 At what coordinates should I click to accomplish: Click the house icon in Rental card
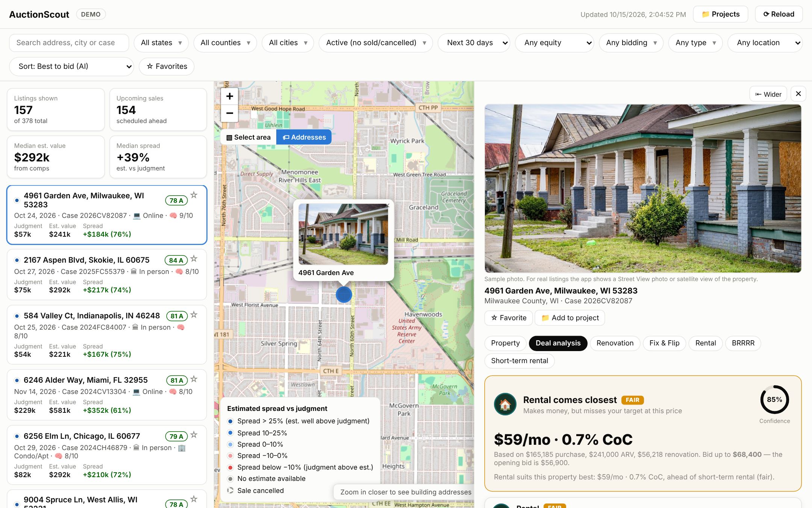(x=505, y=404)
